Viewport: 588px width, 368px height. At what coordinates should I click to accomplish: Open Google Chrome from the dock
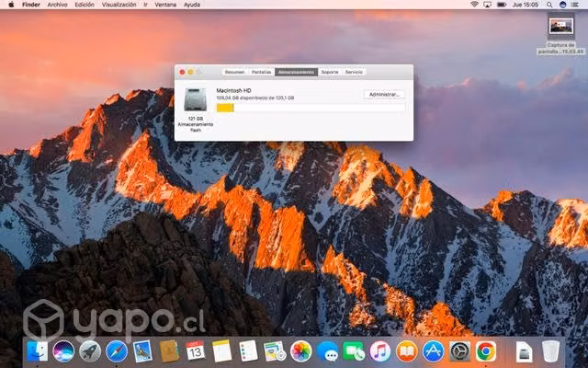[x=486, y=351]
